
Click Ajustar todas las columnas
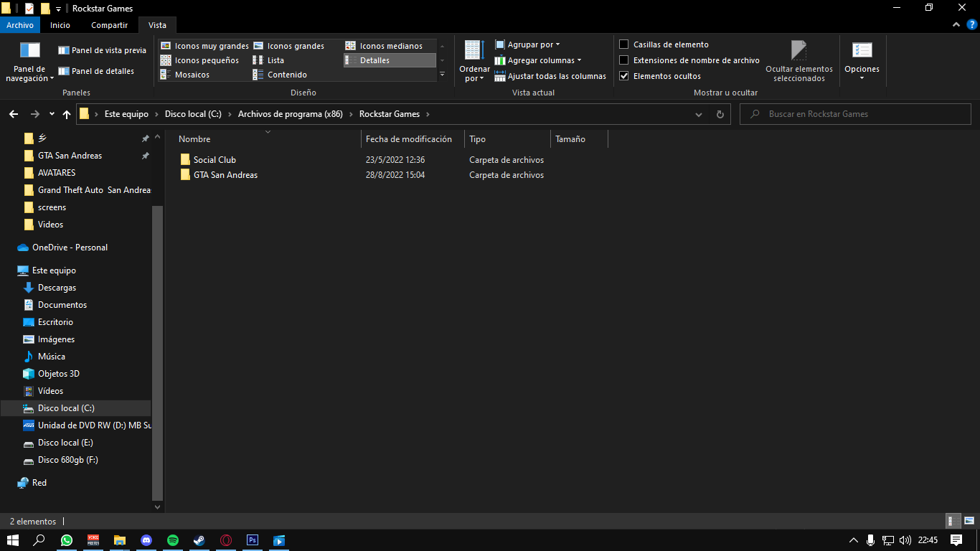click(550, 76)
